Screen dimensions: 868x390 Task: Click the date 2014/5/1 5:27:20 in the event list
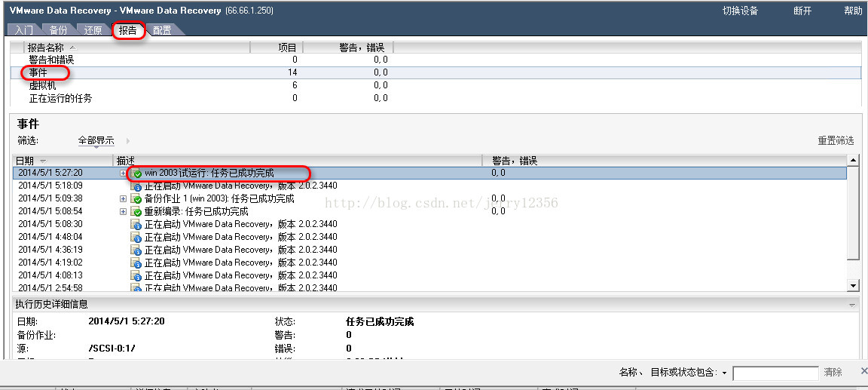[x=50, y=173]
